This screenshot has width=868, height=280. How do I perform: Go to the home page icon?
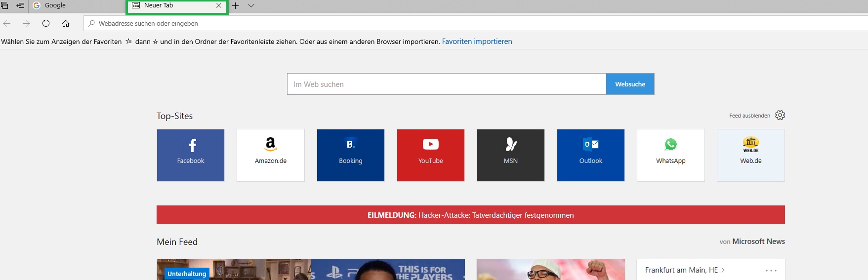point(66,23)
